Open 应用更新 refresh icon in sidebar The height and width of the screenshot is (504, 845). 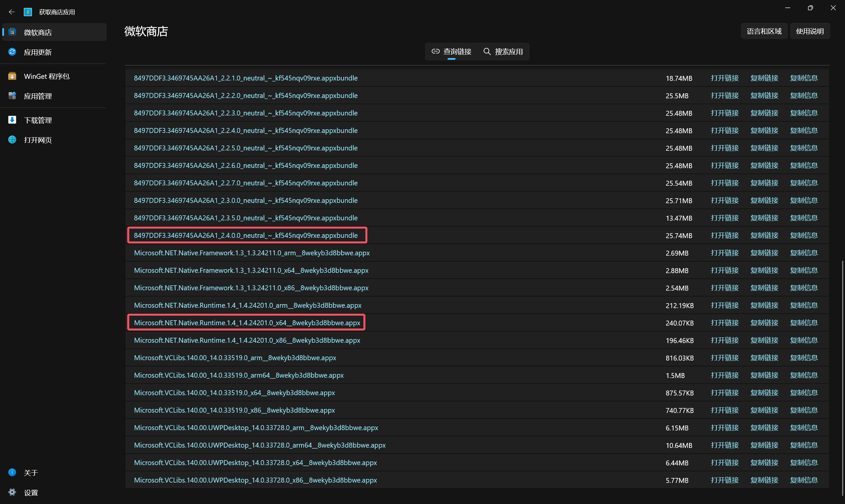(12, 52)
